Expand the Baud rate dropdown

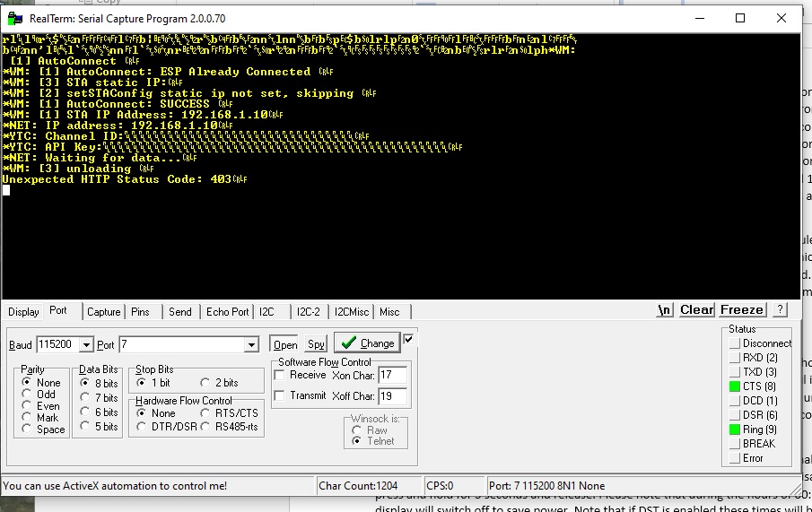pos(86,345)
